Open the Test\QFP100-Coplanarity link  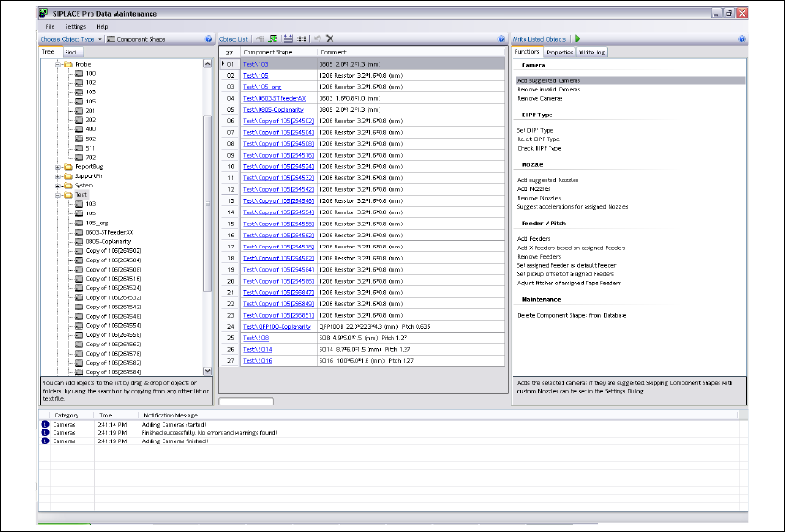276,326
